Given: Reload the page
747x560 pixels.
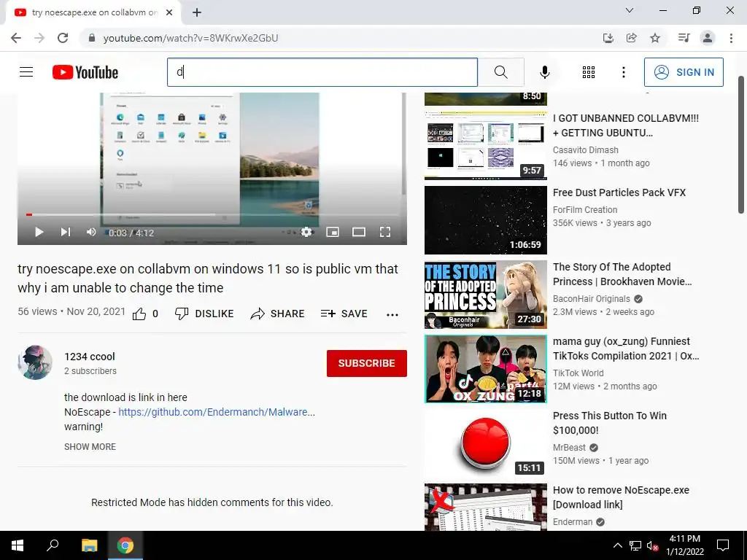Looking at the screenshot, I should (63, 38).
